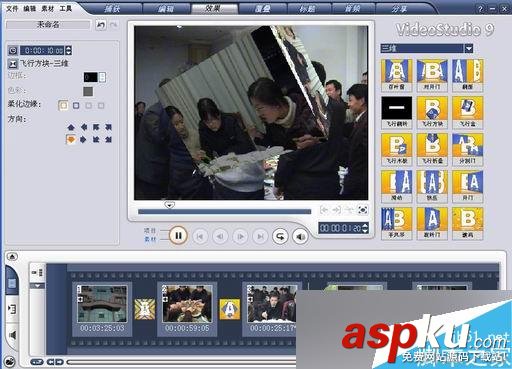
Task: Choose the 分割门 split door transition
Action: pos(468,149)
